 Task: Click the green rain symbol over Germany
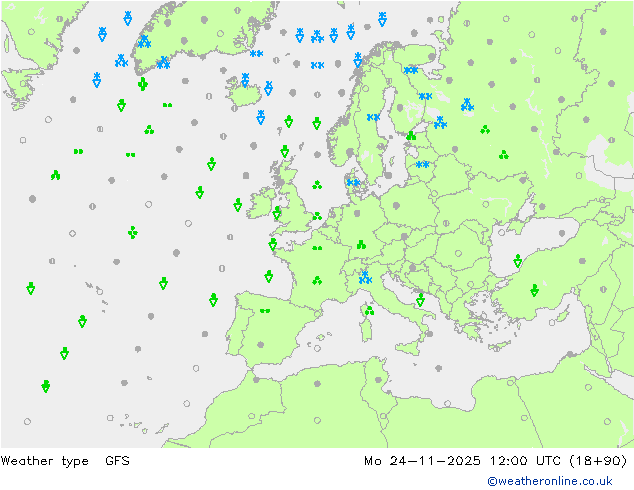[361, 245]
